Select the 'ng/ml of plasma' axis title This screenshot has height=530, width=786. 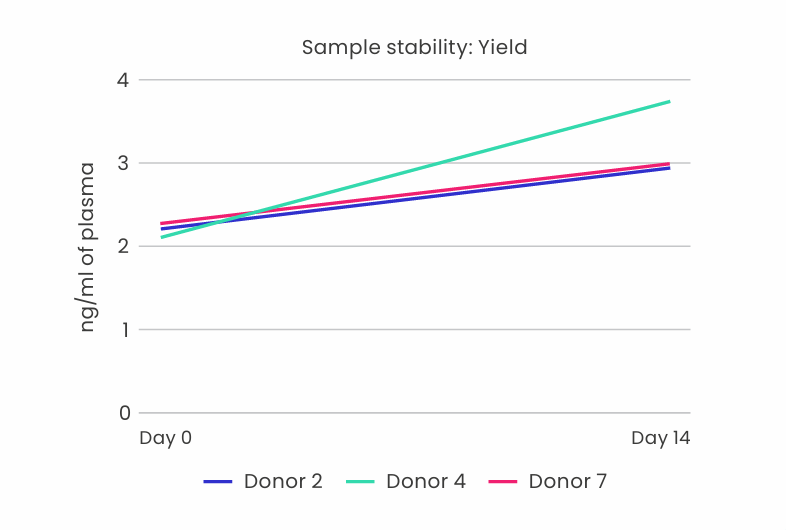point(88,246)
